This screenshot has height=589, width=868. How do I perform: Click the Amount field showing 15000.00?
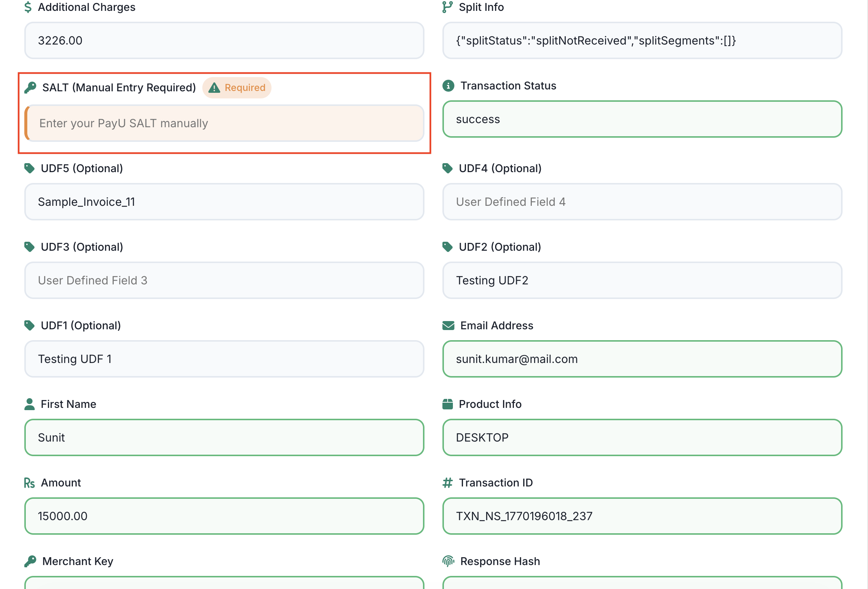tap(224, 516)
